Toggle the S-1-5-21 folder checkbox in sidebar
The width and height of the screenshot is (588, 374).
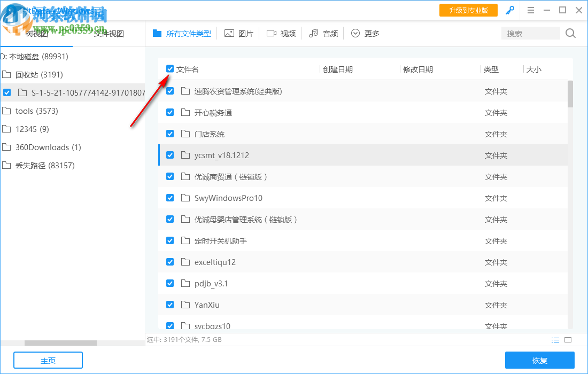click(6, 92)
